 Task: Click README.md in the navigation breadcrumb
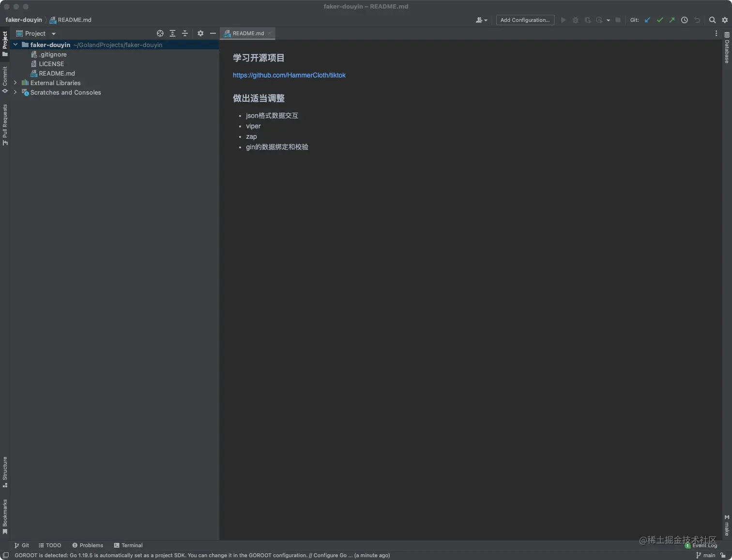(71, 20)
